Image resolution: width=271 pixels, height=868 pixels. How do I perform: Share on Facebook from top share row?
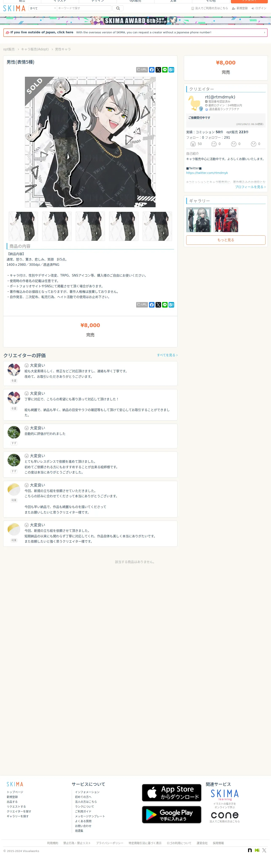coord(152,70)
